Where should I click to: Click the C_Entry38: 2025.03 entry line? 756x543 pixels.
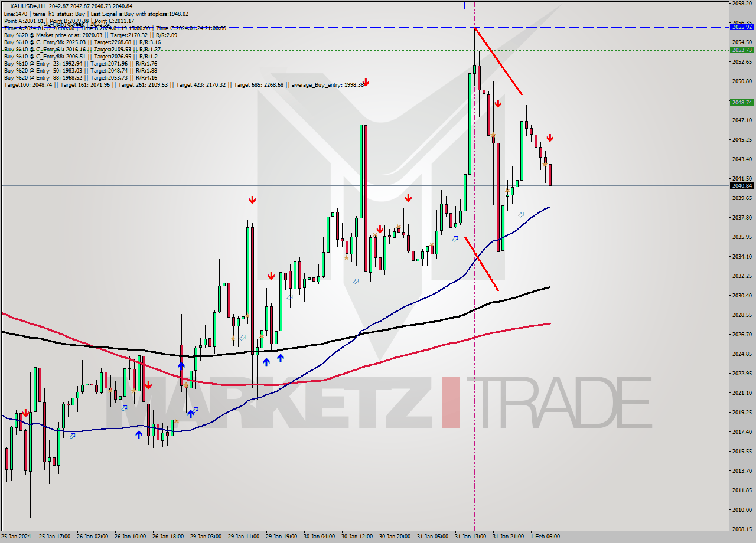pyautogui.click(x=82, y=42)
